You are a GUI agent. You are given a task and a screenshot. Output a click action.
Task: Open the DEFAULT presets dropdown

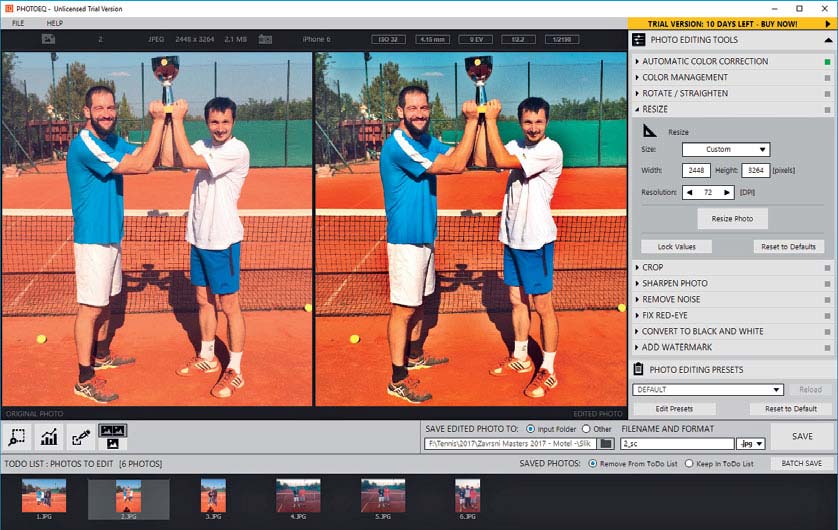pos(708,389)
